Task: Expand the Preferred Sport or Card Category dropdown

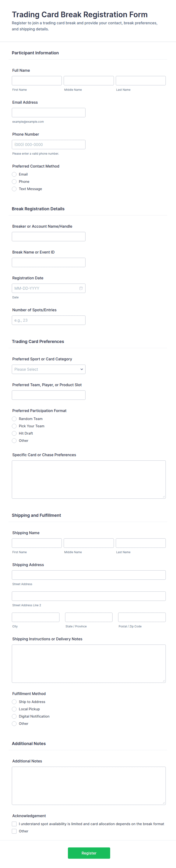Action: tap(48, 369)
